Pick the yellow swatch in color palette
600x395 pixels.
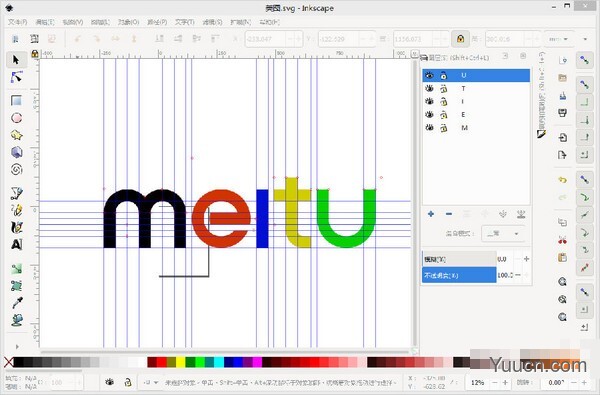pyautogui.click(x=181, y=362)
